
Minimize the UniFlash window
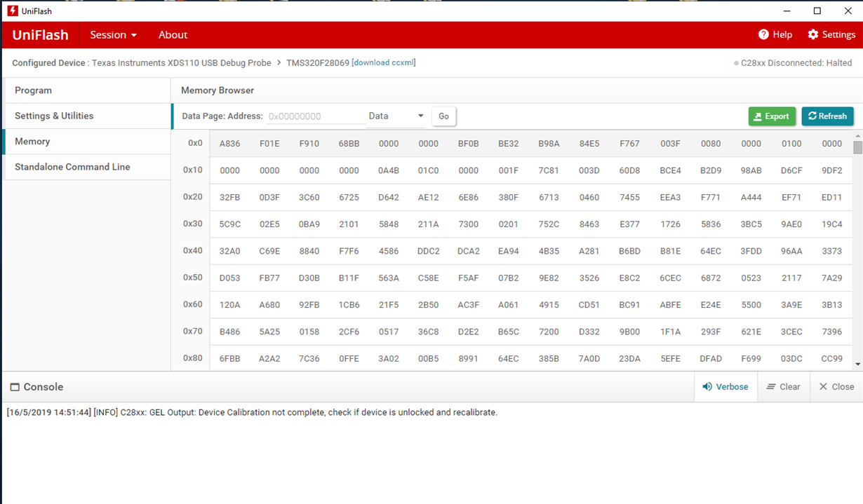point(786,11)
